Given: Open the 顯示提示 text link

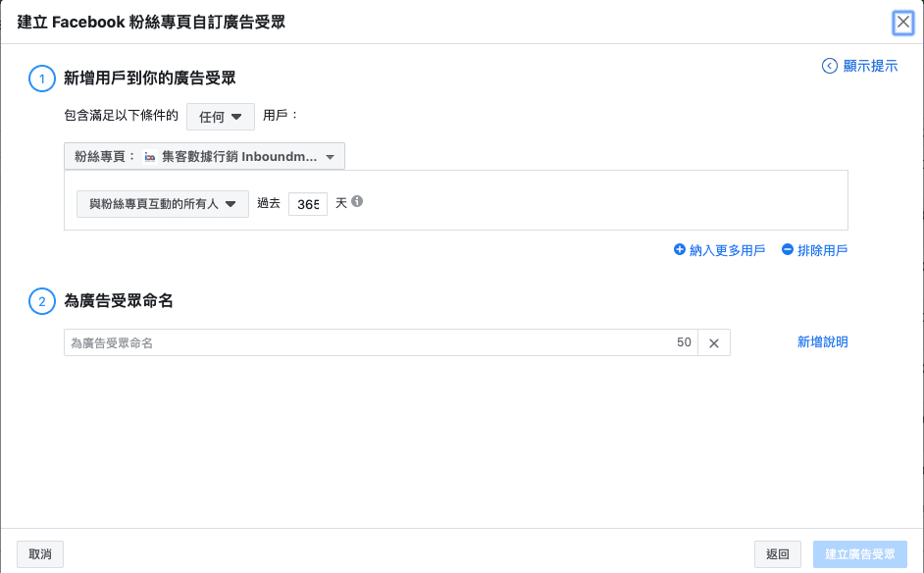Looking at the screenshot, I should point(870,66).
